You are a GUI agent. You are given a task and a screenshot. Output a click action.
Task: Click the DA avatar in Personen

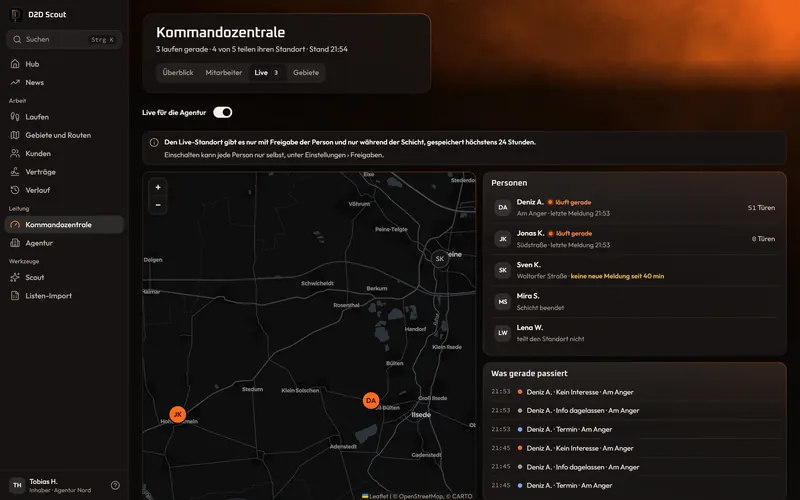(503, 208)
